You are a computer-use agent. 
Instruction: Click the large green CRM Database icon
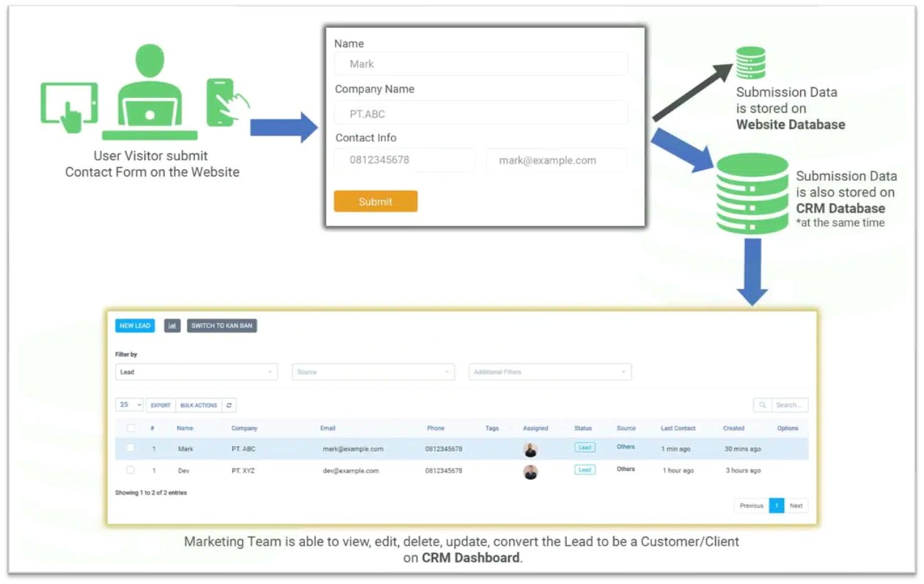click(752, 194)
